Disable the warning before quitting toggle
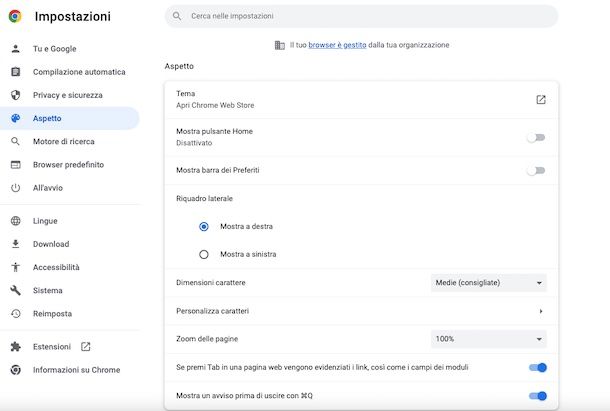This screenshot has height=411, width=610. point(538,396)
